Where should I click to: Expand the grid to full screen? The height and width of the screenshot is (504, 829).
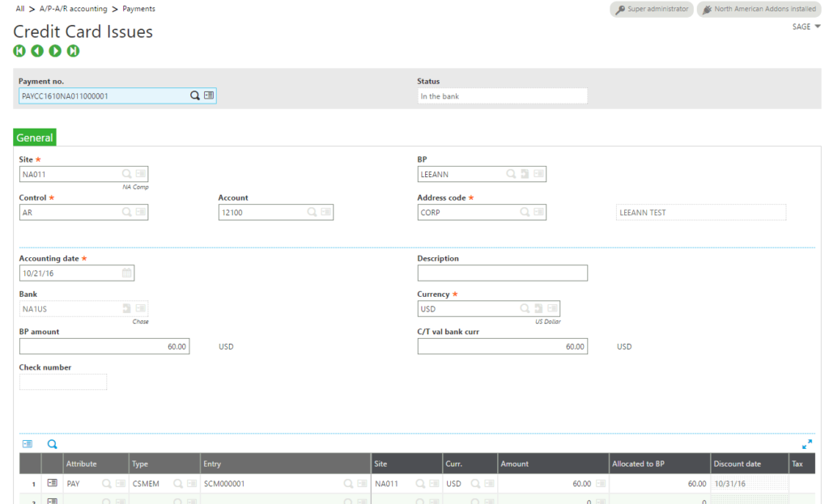coord(806,444)
